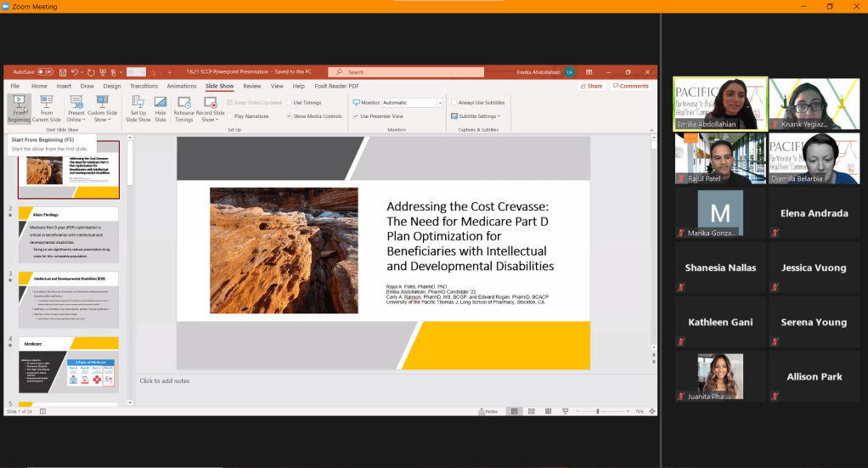Open the Monitor dropdown

click(439, 103)
